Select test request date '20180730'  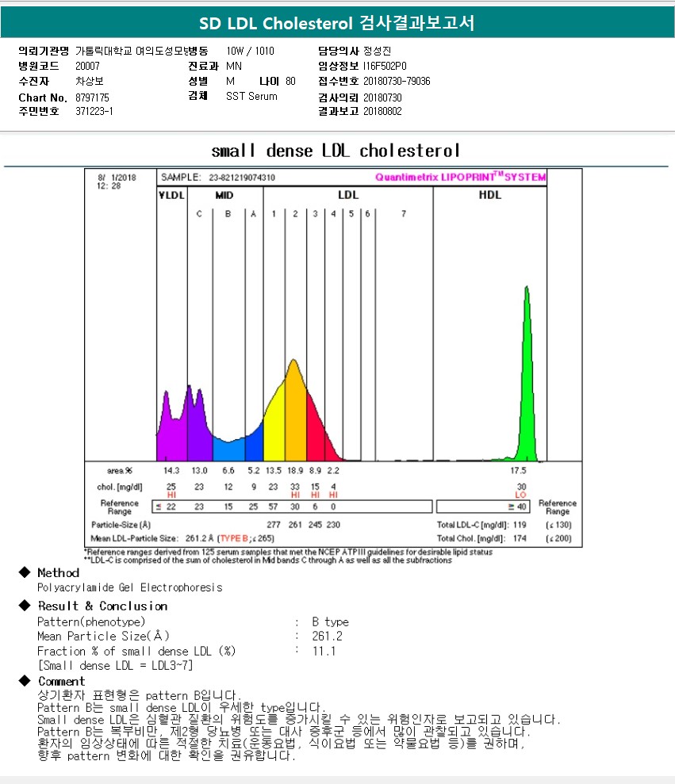[x=382, y=98]
